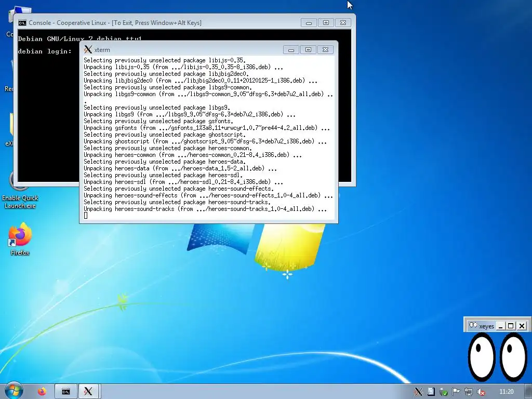This screenshot has width=532, height=399.
Task: Click line 'Selecting previously unselected package heroes-sound-tracks.'
Action: tap(177, 202)
